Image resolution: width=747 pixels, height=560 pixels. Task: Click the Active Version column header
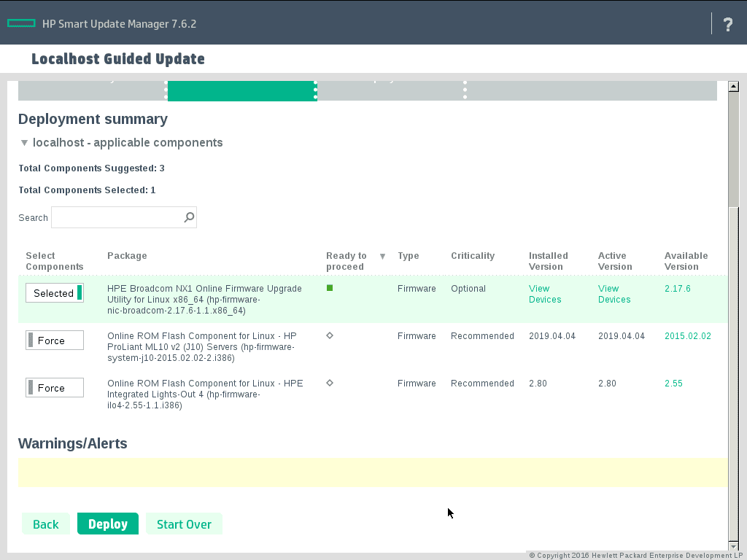615,261
